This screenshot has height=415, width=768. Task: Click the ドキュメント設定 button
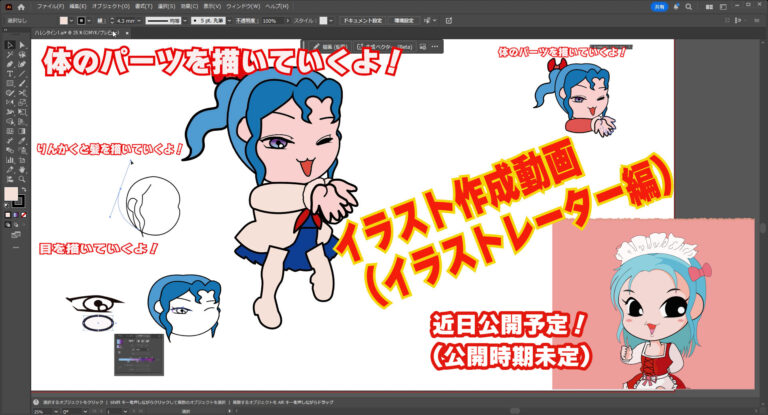362,21
